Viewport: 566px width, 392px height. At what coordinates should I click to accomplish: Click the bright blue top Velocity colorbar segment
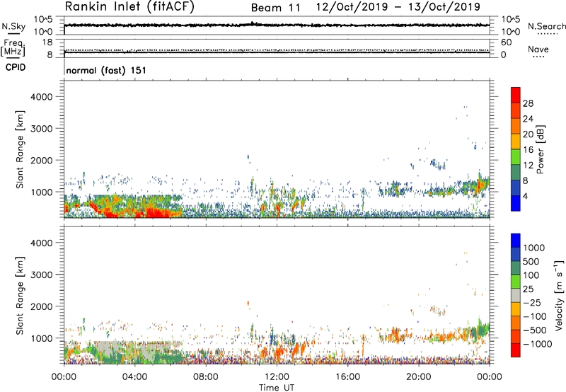tap(516, 241)
